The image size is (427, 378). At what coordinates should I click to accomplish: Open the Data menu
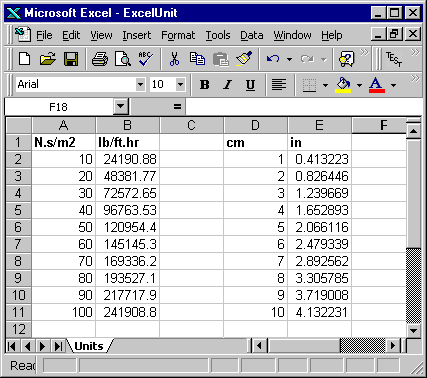click(252, 35)
